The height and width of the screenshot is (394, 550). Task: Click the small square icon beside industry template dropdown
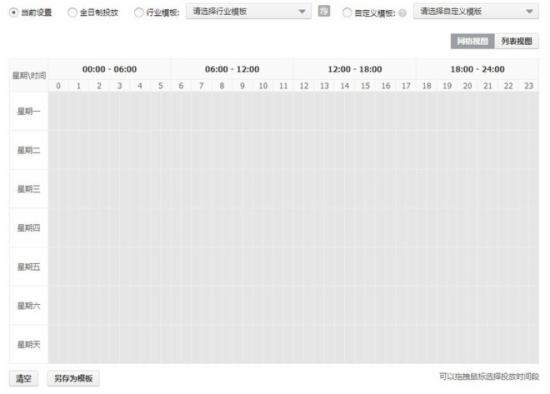324,11
